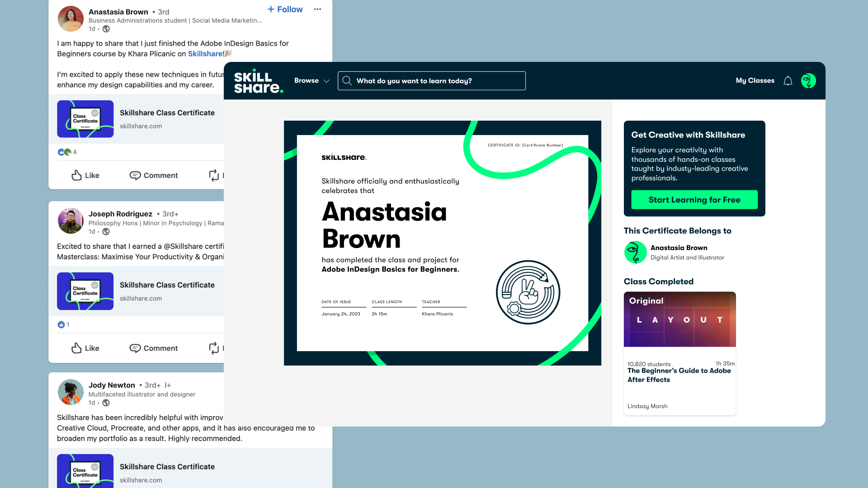This screenshot has width=868, height=488.
Task: Open the Skillshare profile avatar in header
Action: (808, 81)
